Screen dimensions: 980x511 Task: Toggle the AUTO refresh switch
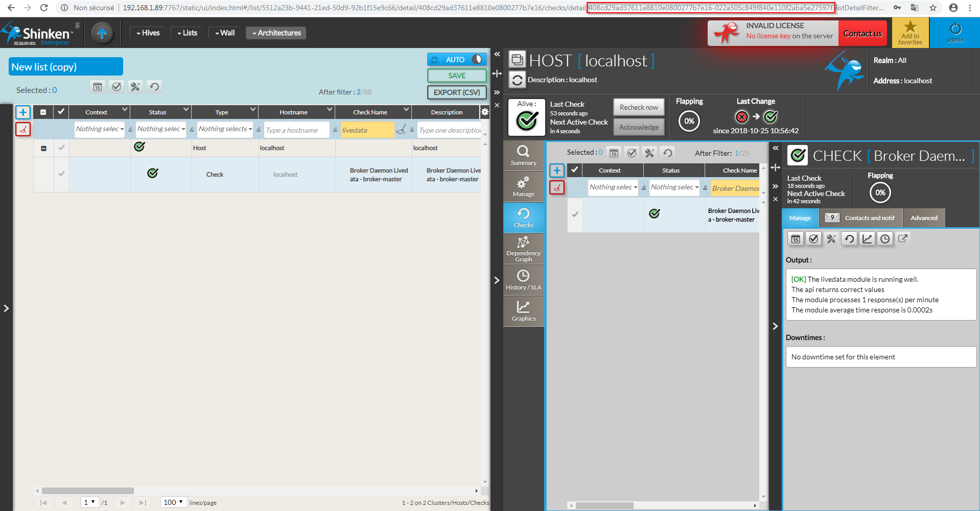(476, 59)
